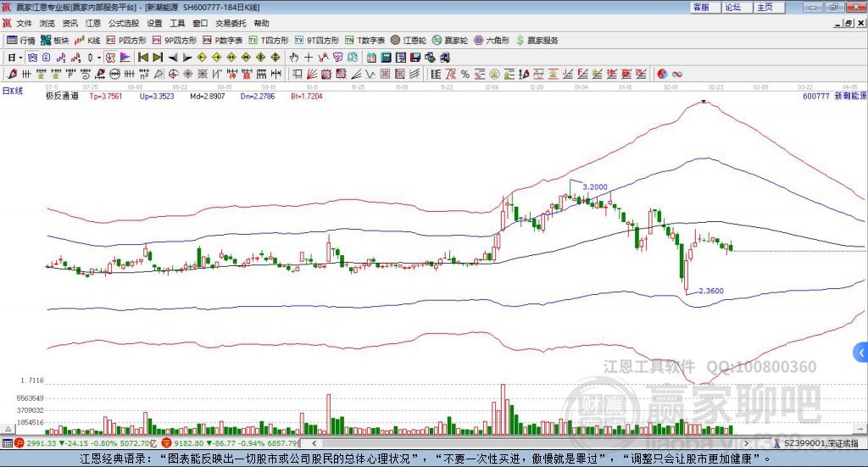The image size is (868, 467).
Task: Click the red crosshair target tool
Action: (173, 74)
